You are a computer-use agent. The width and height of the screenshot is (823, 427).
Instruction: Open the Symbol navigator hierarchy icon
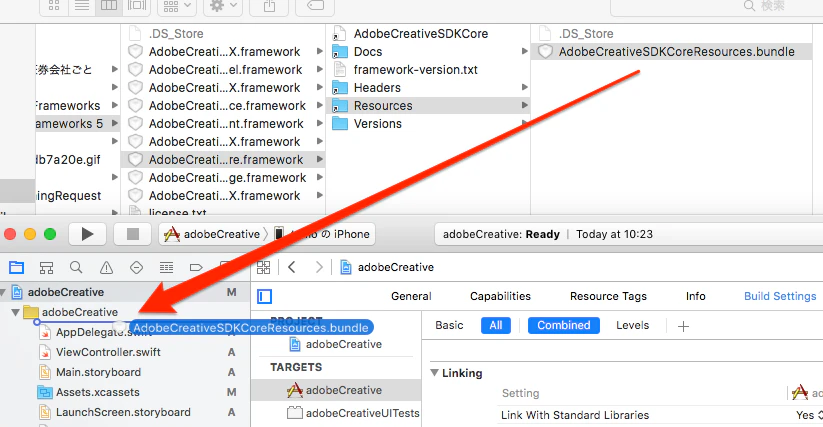tap(46, 268)
